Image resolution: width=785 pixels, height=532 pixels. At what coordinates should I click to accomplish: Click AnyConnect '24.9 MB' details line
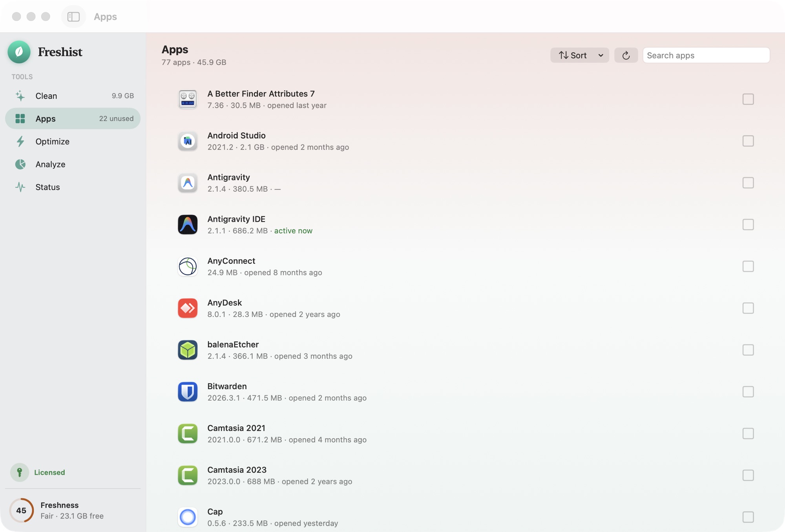click(265, 273)
